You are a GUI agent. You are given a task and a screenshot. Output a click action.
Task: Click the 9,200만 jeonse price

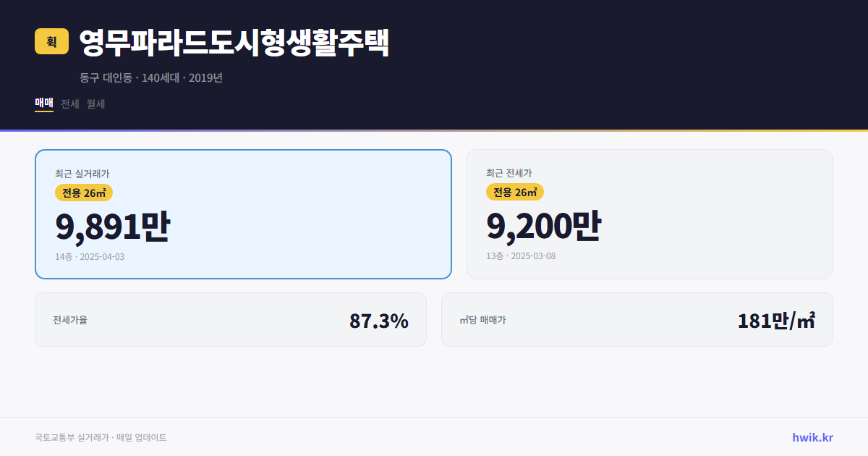[x=543, y=225]
